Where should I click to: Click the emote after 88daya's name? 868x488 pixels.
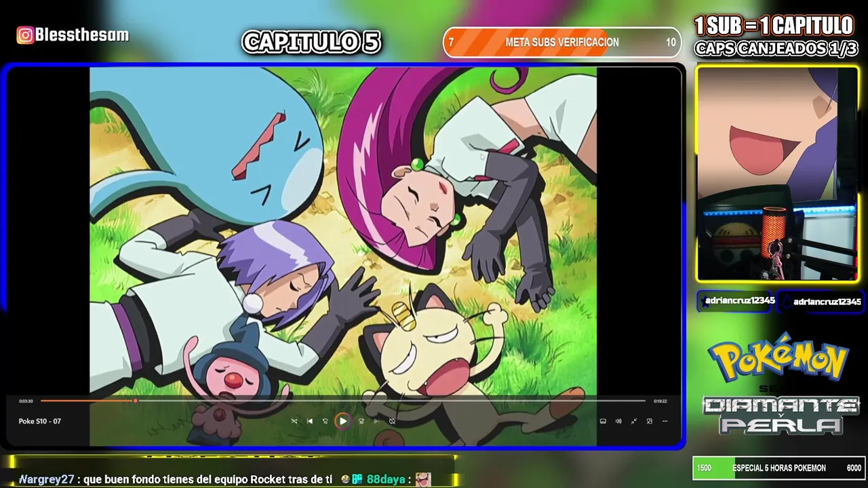[x=423, y=479]
